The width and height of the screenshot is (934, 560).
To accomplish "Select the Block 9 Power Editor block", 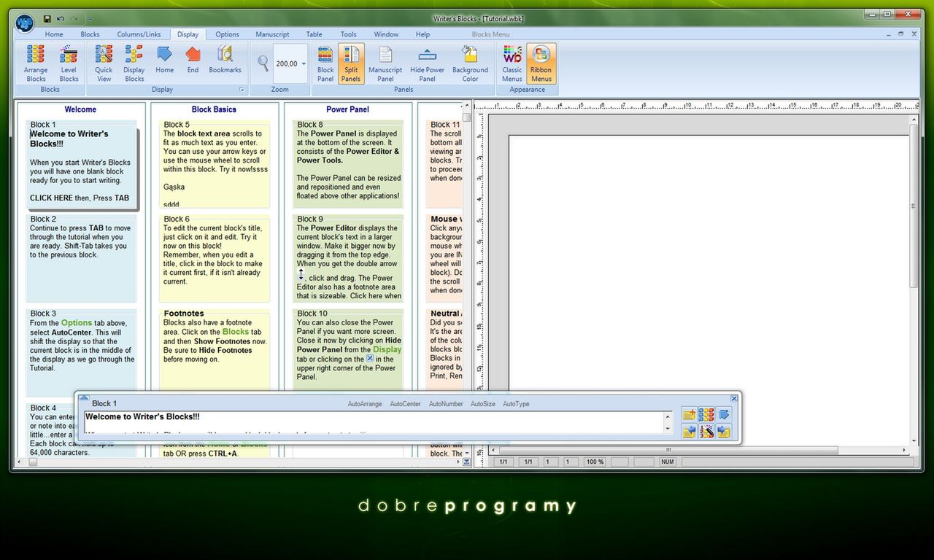I will 348,258.
